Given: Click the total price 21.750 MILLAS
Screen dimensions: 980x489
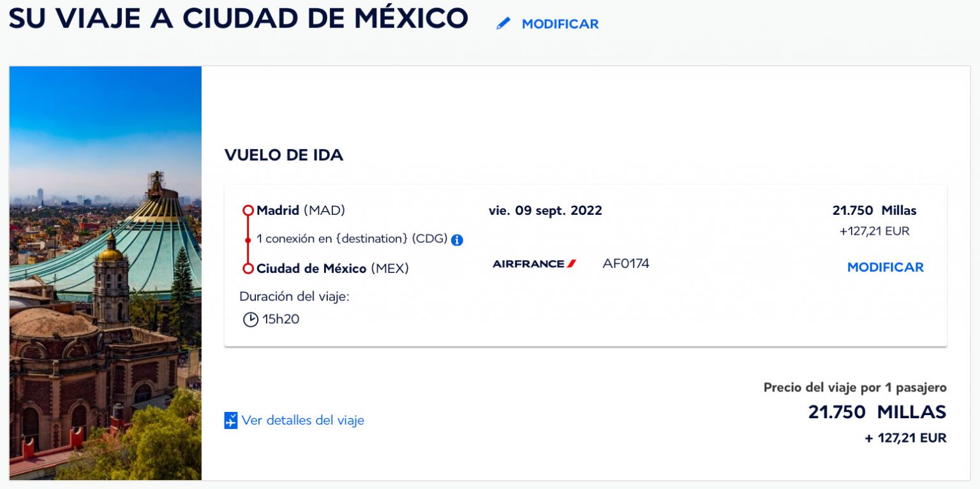Looking at the screenshot, I should click(x=877, y=412).
